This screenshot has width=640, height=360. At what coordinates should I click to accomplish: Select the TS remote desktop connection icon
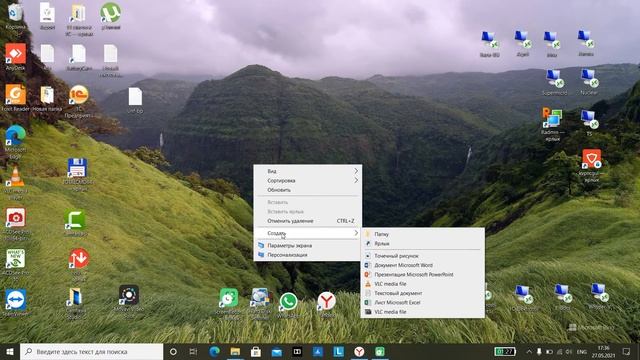[x=589, y=119]
